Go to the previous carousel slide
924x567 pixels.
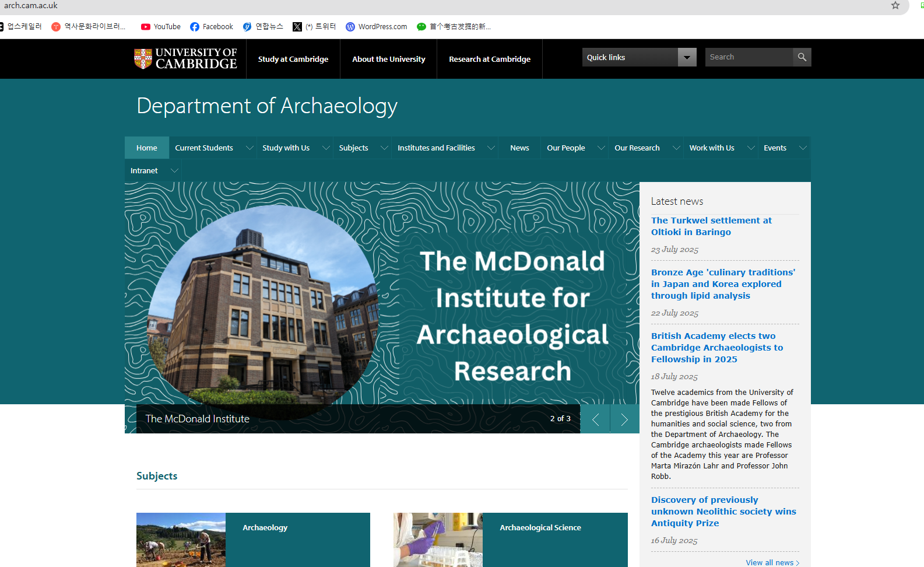(x=595, y=419)
